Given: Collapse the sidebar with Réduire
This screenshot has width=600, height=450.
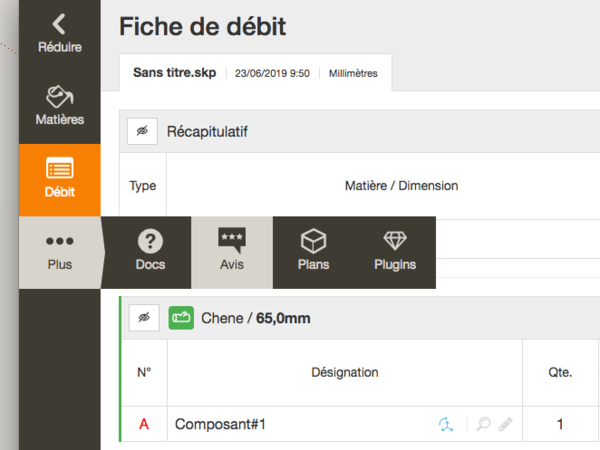Looking at the screenshot, I should 60,33.
